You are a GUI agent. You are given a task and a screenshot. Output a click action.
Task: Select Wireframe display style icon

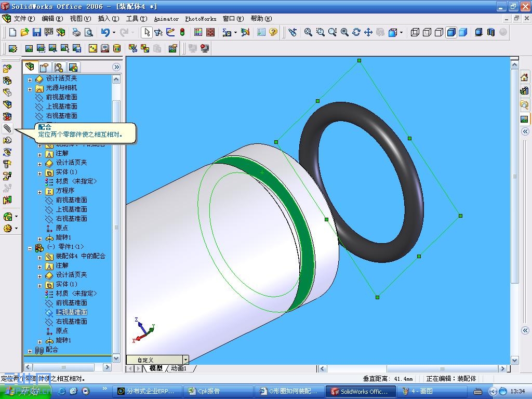[x=415, y=32]
